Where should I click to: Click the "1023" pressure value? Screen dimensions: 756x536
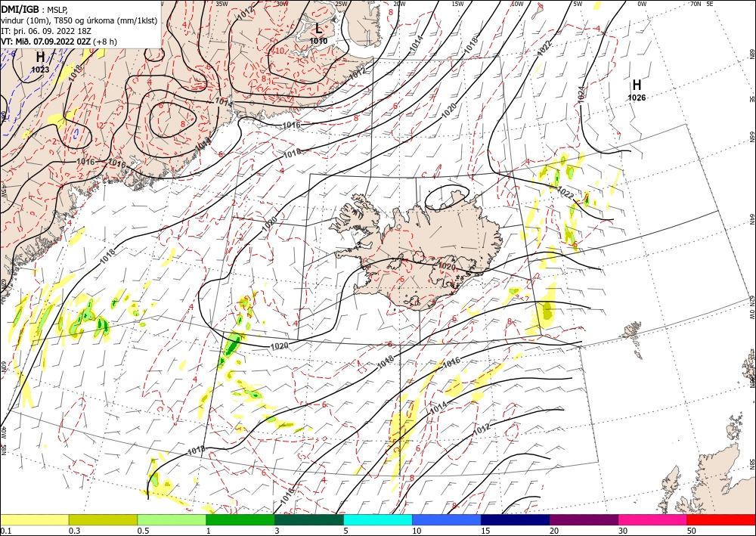point(40,70)
